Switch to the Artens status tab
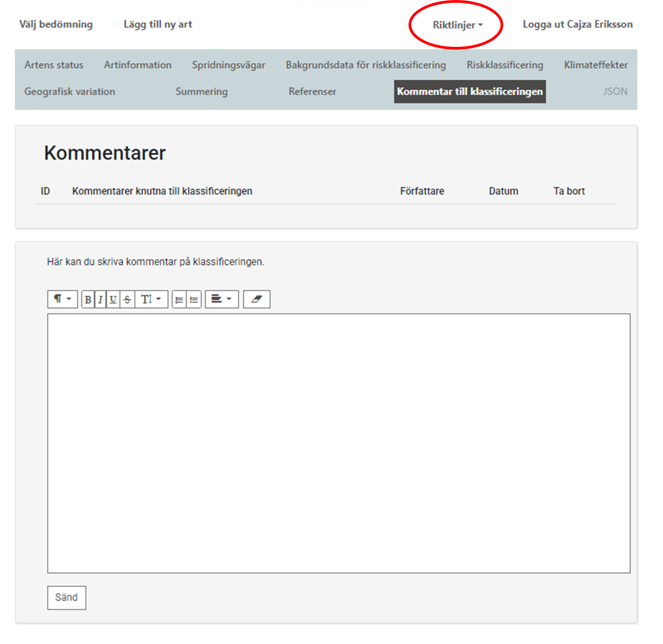The width and height of the screenshot is (663, 644). (54, 65)
